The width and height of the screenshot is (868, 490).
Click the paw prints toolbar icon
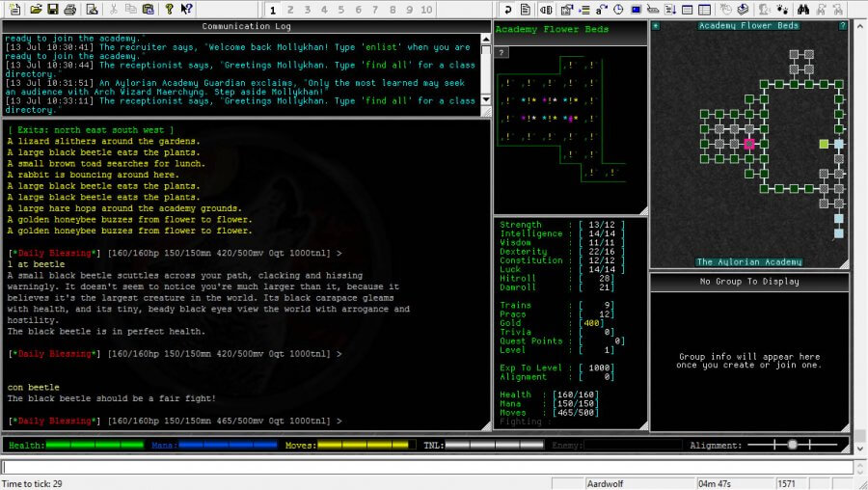(x=782, y=10)
